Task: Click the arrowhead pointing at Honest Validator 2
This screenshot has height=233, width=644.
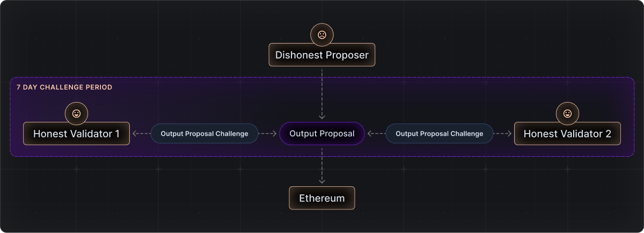Action: (509, 134)
